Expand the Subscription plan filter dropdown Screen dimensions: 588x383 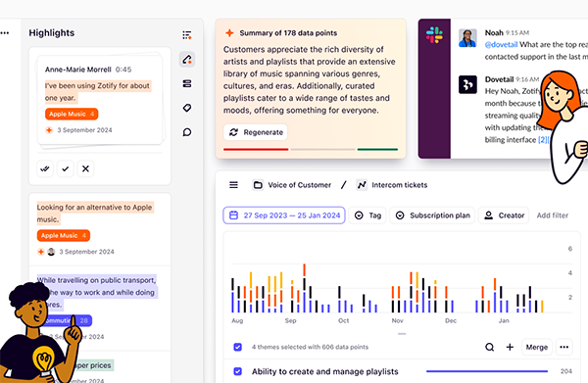point(432,215)
